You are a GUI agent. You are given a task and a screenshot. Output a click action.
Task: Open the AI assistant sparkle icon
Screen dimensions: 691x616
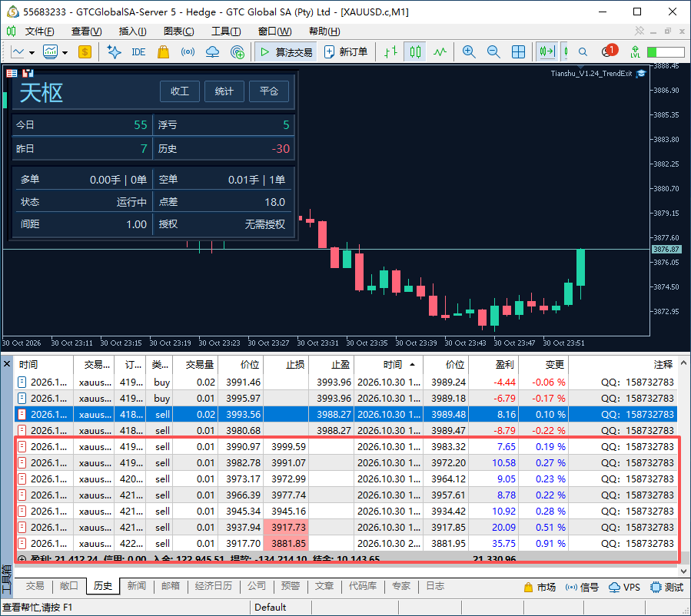[114, 52]
